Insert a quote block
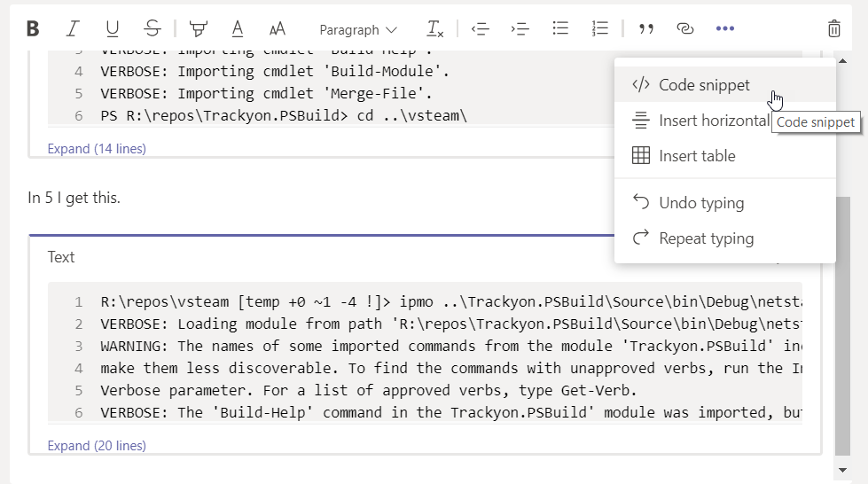868x484 pixels. point(645,28)
